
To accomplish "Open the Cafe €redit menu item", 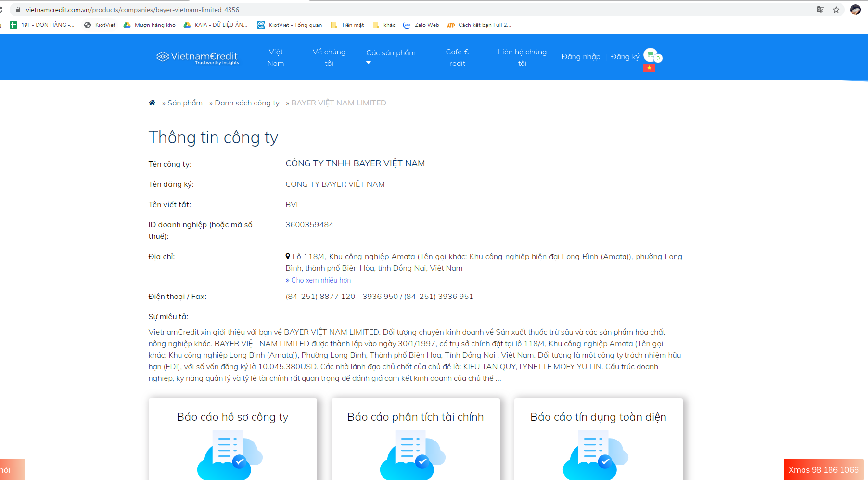I will pos(457,58).
